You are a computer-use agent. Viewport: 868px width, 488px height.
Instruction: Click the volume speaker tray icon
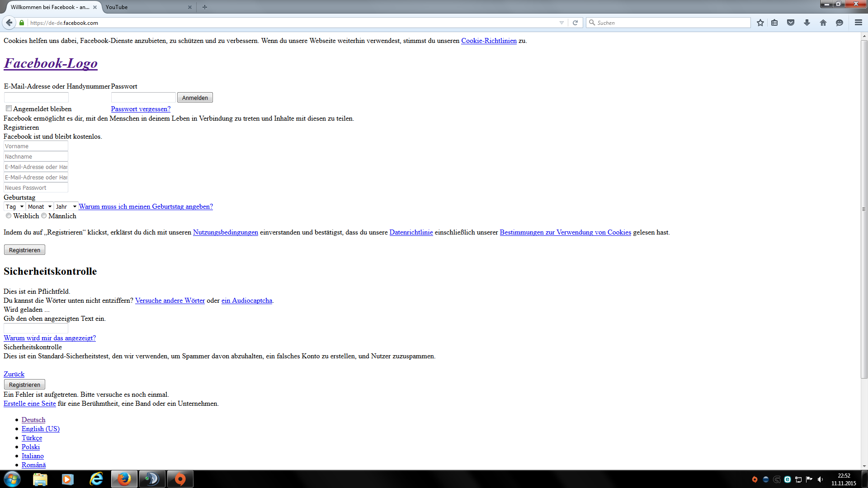[820, 479]
